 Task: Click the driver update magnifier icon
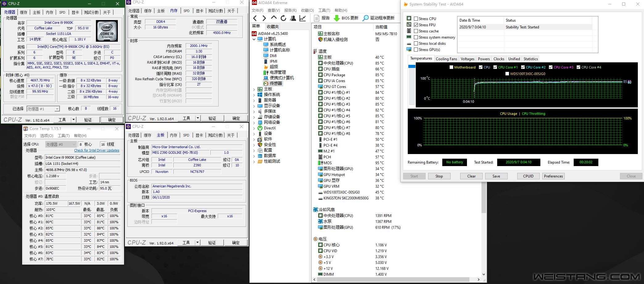(365, 18)
